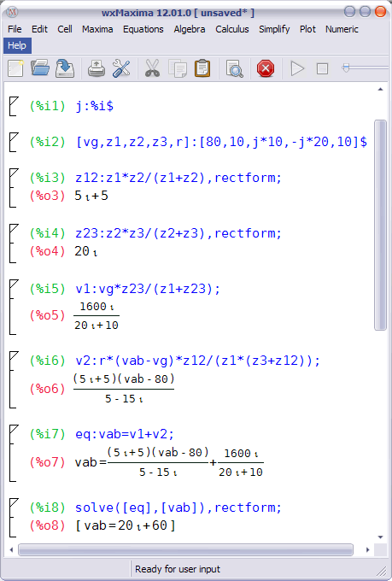Collapse the cell bracket of %i2

[x=13, y=143]
